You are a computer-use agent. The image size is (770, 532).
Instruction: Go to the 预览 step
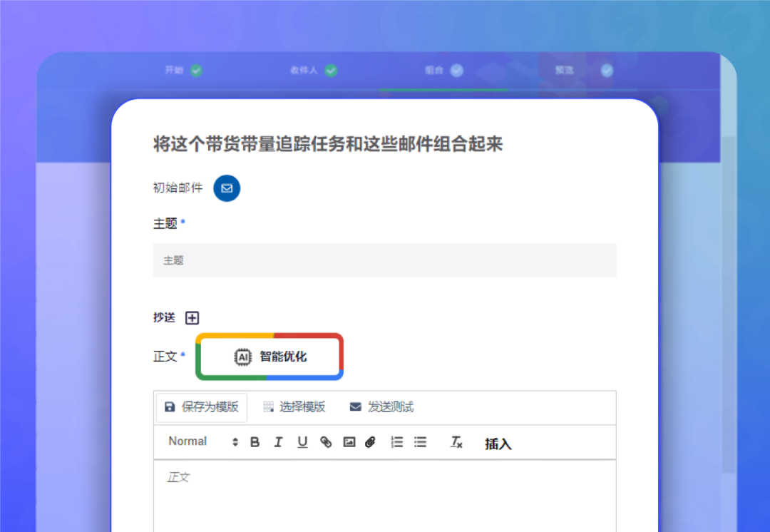click(564, 70)
